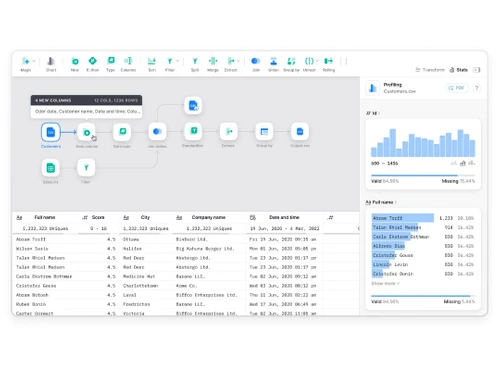Switch to the Transform tab
The height and width of the screenshot is (375, 500).
tap(430, 70)
